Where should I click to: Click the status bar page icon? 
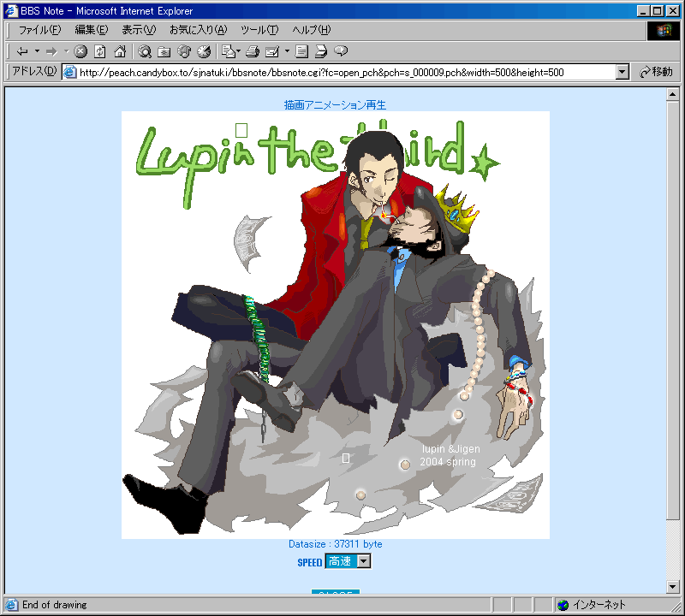coord(11,605)
